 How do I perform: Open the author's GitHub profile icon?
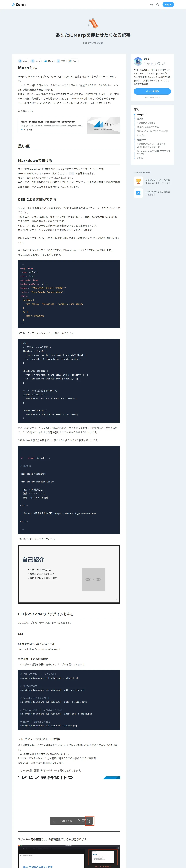[x=159, y=64]
